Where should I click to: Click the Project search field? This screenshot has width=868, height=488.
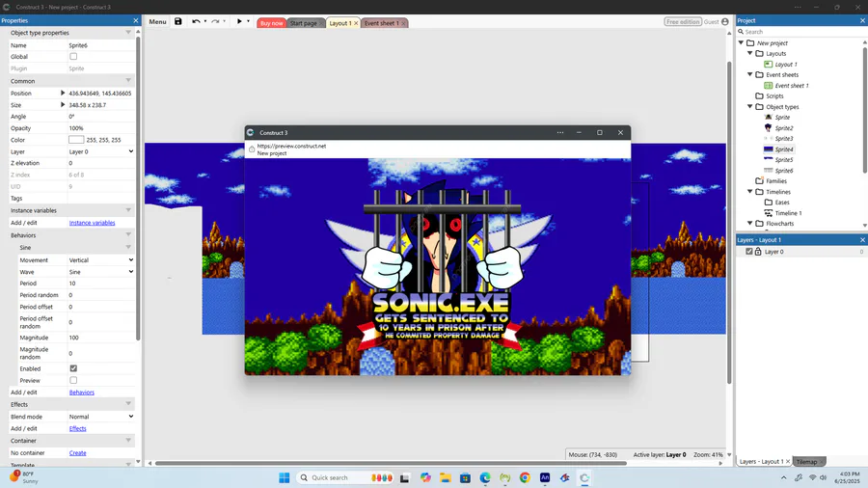click(x=801, y=32)
